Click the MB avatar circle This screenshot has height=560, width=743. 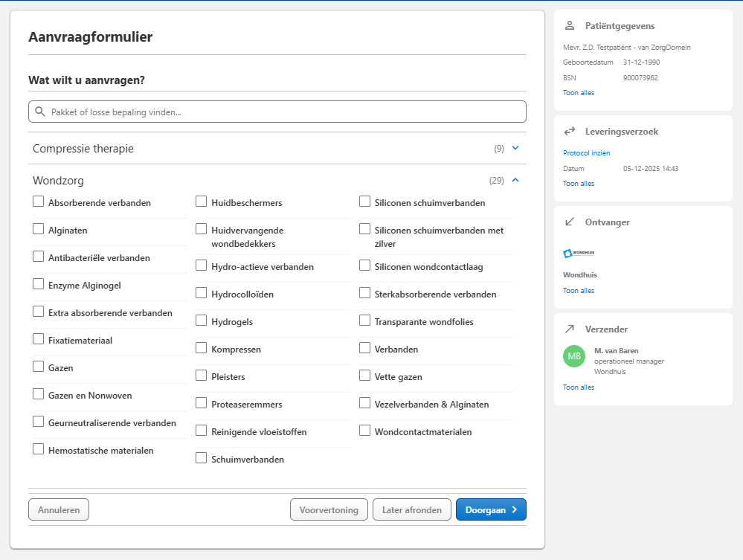(574, 356)
